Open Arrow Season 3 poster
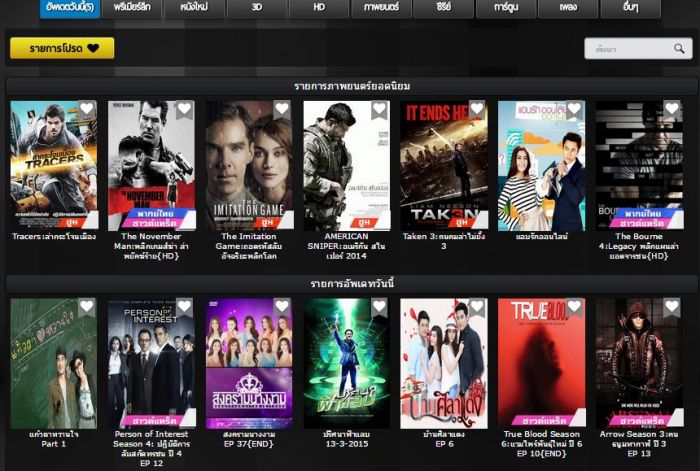Screen dimensions: 700x471 [639, 363]
